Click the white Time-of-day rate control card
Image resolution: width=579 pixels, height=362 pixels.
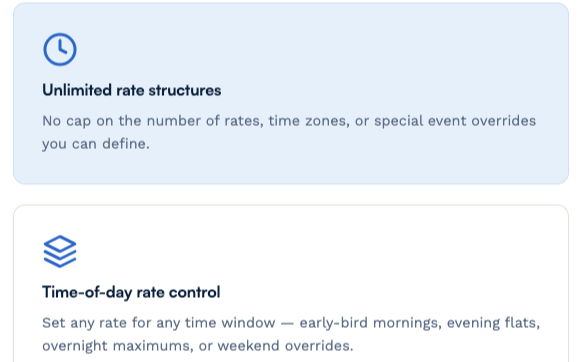291,284
